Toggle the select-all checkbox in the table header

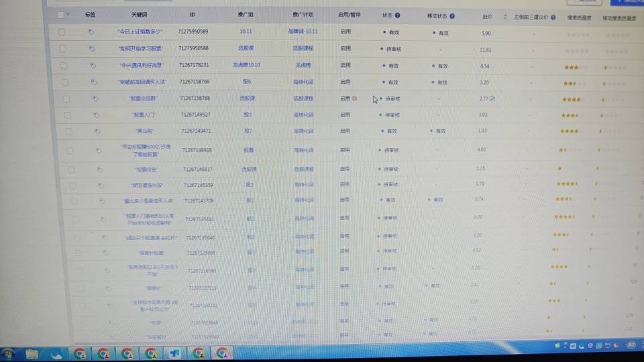pyautogui.click(x=61, y=14)
